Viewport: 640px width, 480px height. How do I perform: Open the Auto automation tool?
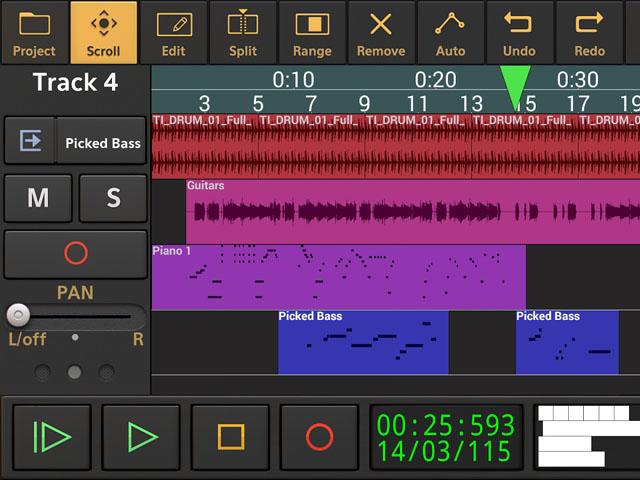tap(451, 33)
